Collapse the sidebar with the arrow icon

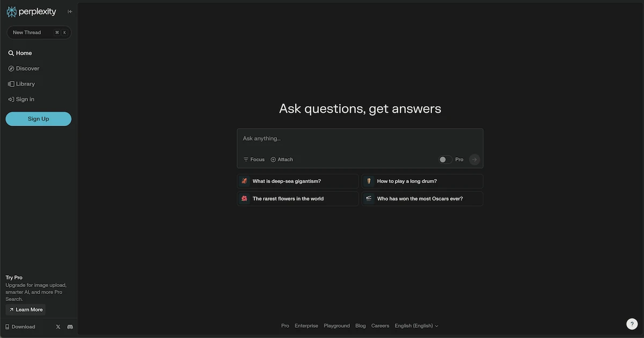point(70,11)
